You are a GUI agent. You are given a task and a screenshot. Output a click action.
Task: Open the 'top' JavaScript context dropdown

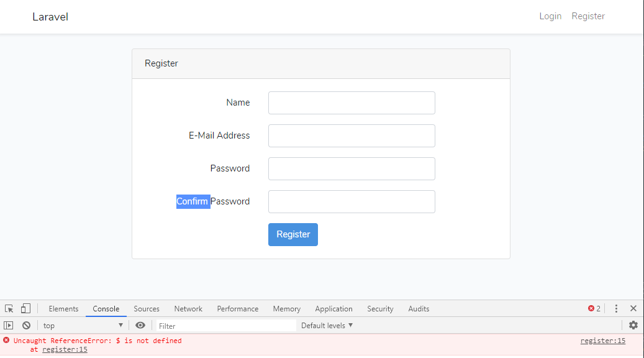pos(83,326)
